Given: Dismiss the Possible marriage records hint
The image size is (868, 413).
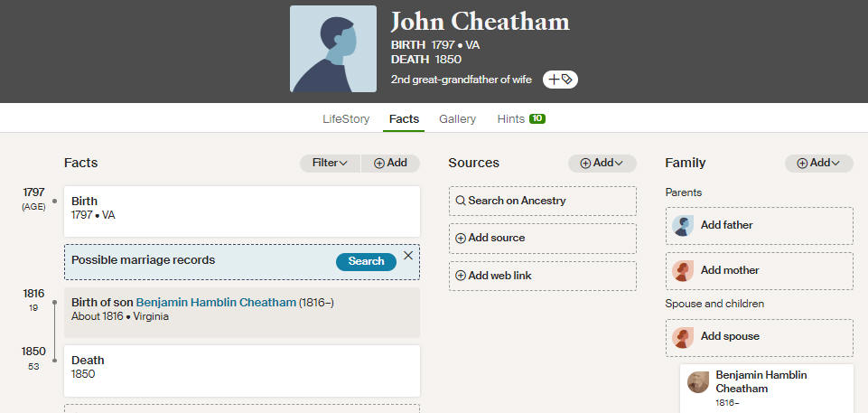Looking at the screenshot, I should pos(408,255).
